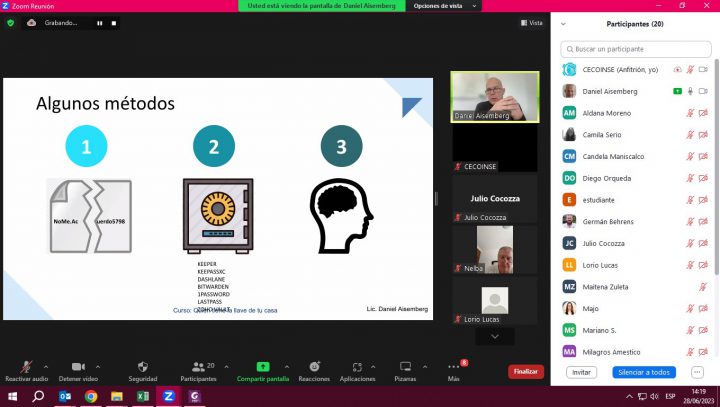Viewport: 720px width, 407px height.
Task: Click Daniel Aisemberg's green screen-share icon
Action: pyautogui.click(x=677, y=91)
